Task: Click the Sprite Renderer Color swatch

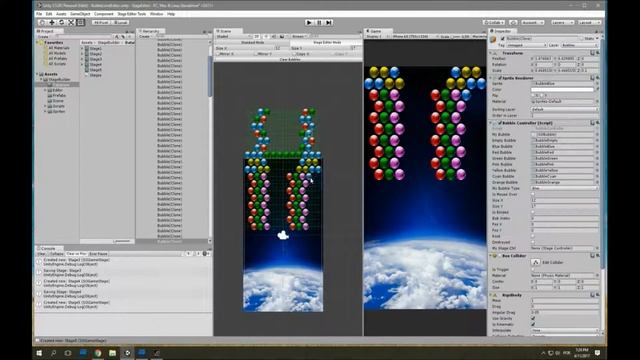Action: 562,89
